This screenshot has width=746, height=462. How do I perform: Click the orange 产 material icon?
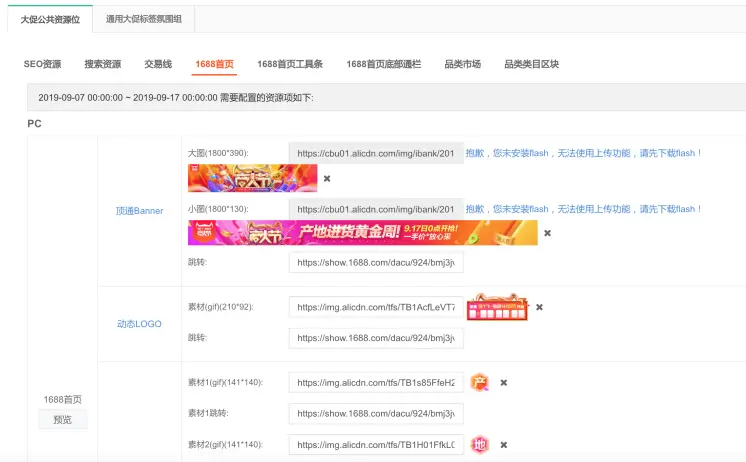[480, 383]
